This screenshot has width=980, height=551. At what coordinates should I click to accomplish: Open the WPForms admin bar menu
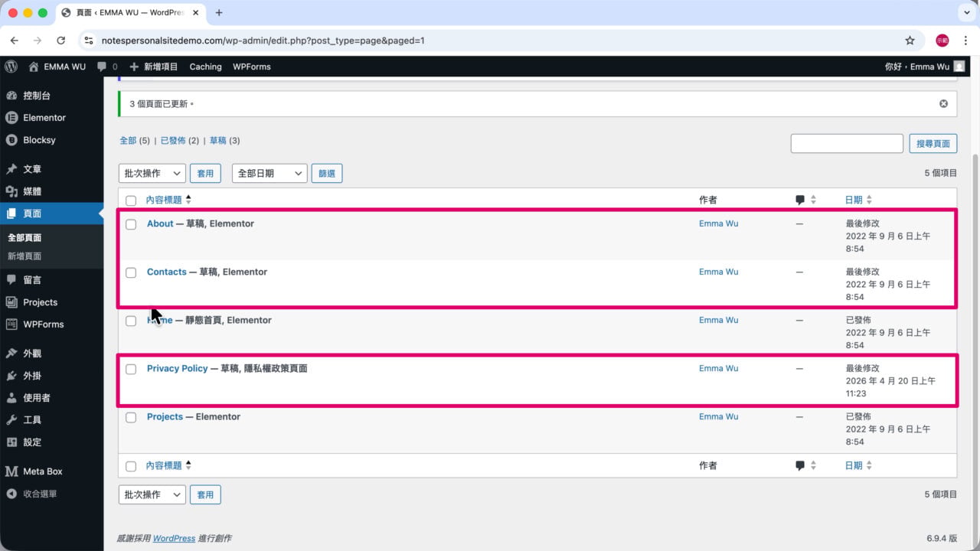click(x=252, y=67)
